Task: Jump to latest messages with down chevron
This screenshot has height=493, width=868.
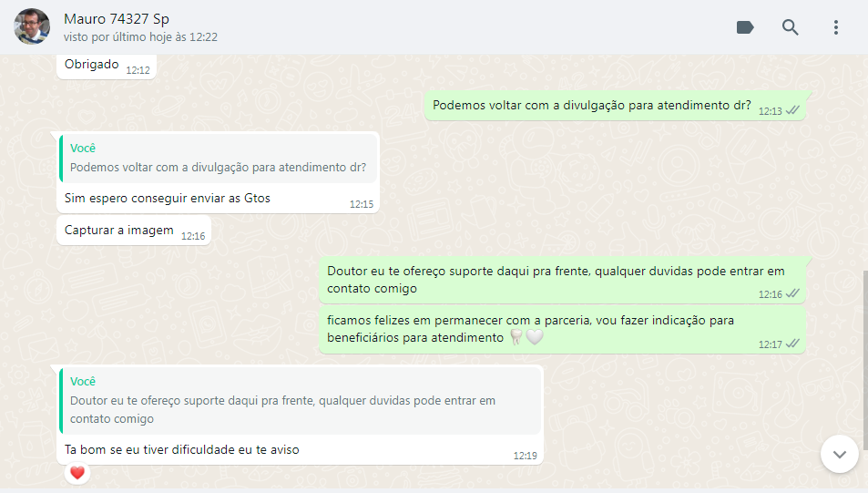Action: click(839, 454)
